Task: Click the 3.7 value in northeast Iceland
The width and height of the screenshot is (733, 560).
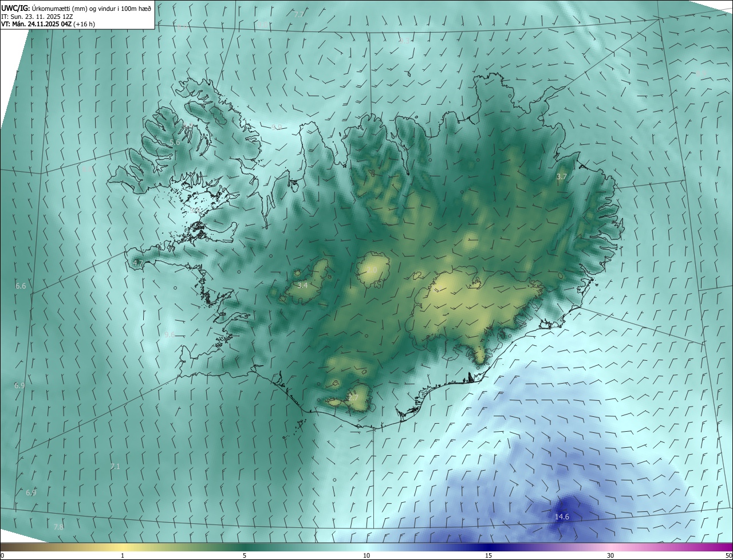Action: tap(562, 177)
